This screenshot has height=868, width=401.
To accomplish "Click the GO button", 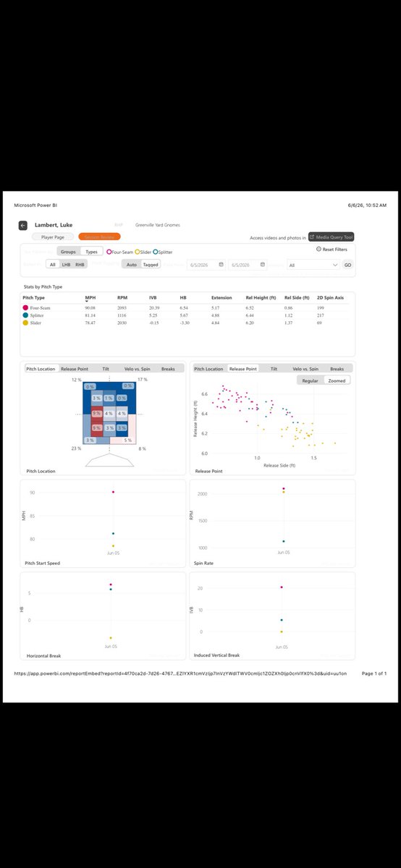I will (x=347, y=265).
